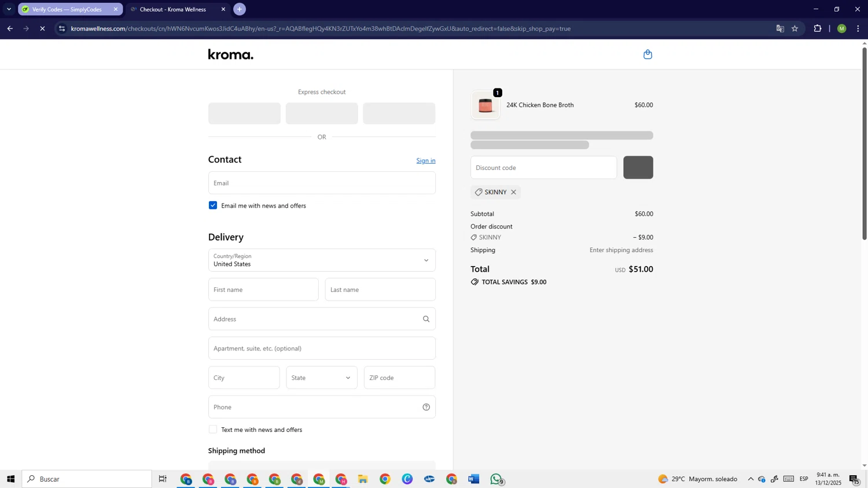Viewport: 868px width, 488px height.
Task: Click the page vertical scrollbar
Action: [x=865, y=143]
